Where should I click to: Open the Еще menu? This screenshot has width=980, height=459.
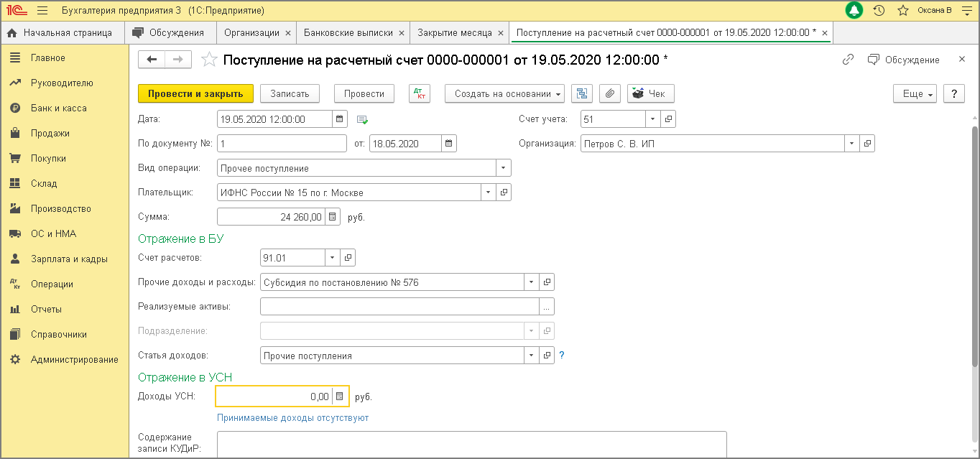pyautogui.click(x=915, y=94)
